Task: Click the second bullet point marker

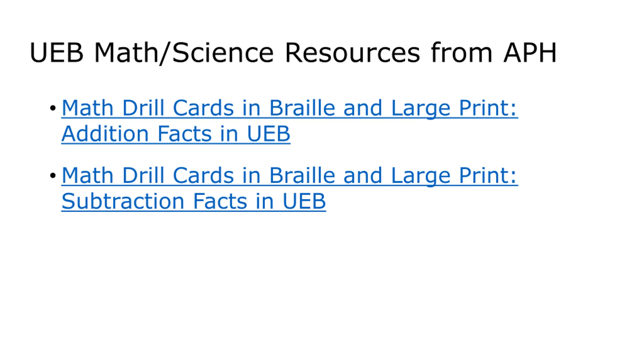Action: [x=53, y=175]
